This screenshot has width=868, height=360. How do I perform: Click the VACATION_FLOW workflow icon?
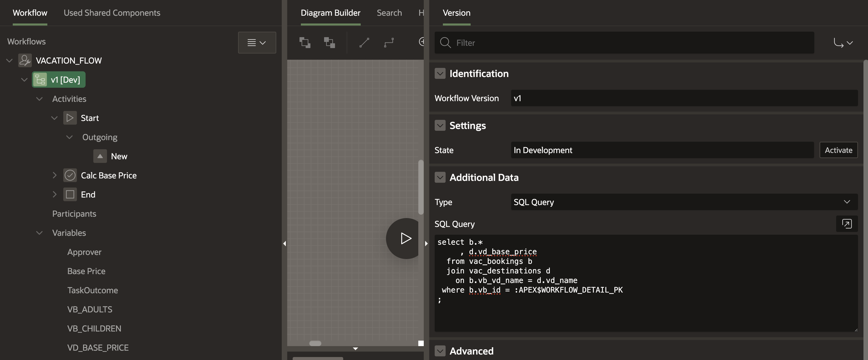click(x=25, y=61)
